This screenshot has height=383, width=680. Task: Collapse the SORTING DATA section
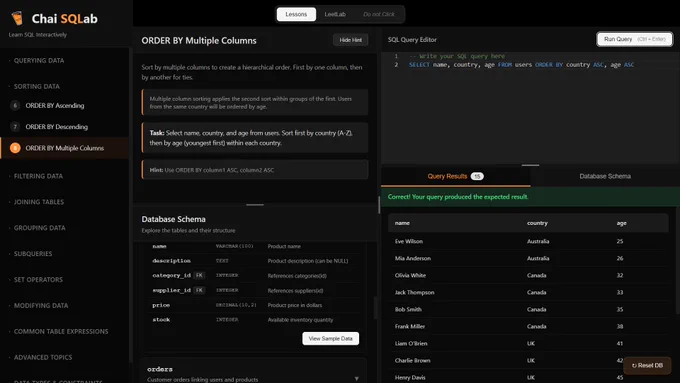(37, 86)
